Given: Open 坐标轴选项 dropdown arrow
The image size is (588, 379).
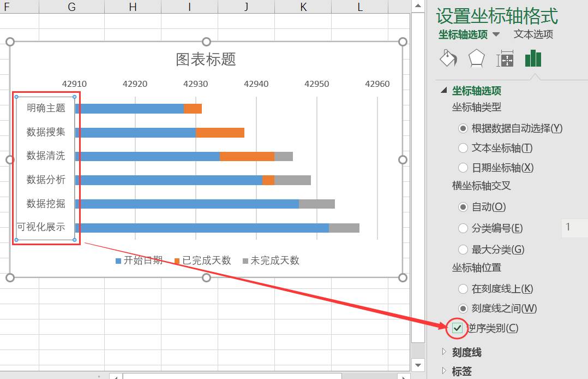Looking at the screenshot, I should [496, 34].
